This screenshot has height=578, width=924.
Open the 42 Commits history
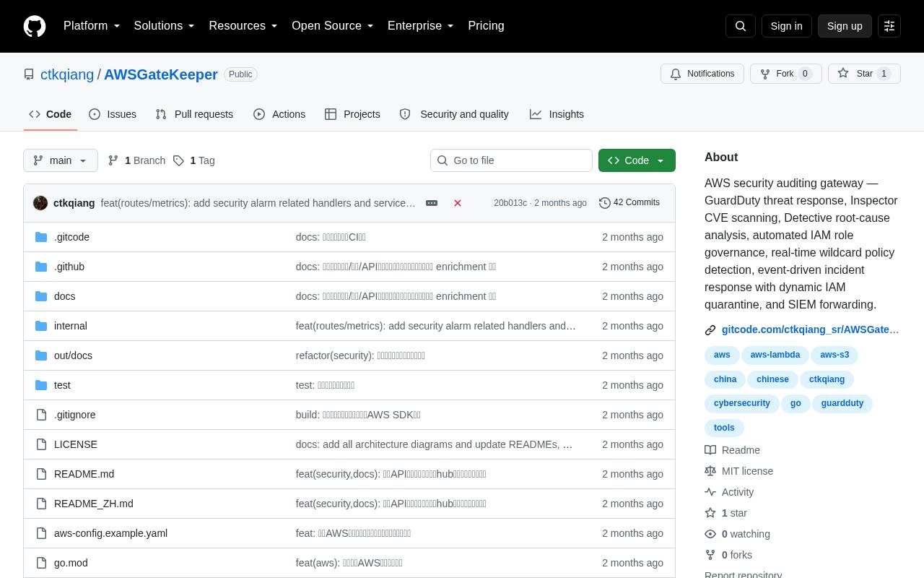pos(629,203)
